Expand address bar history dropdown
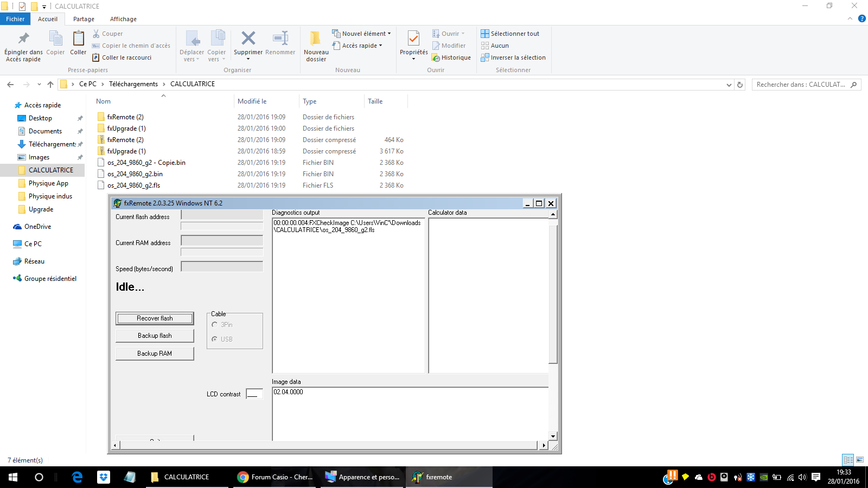 (x=729, y=85)
